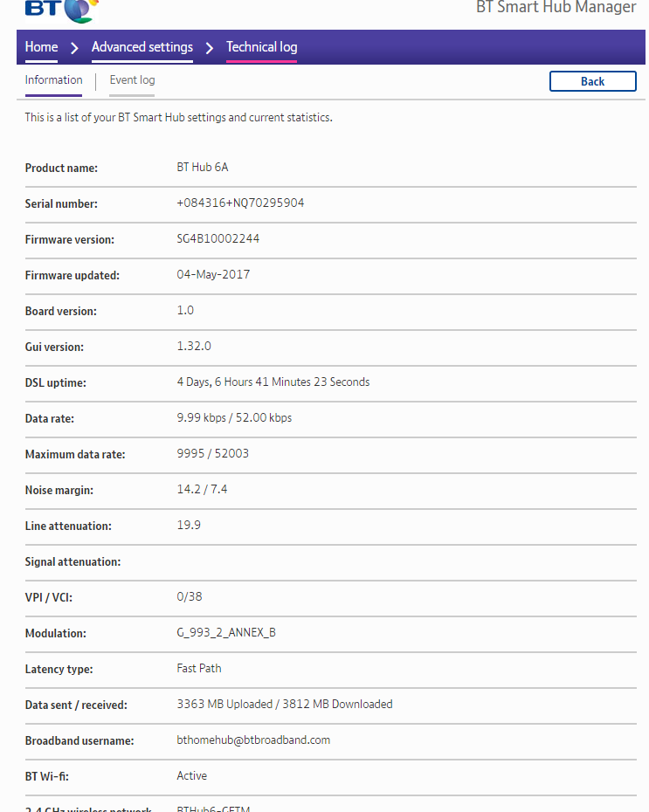Select data rate 9.99 kbps / 52.00 kbps
The height and width of the screenshot is (812, 649).
[x=234, y=418]
